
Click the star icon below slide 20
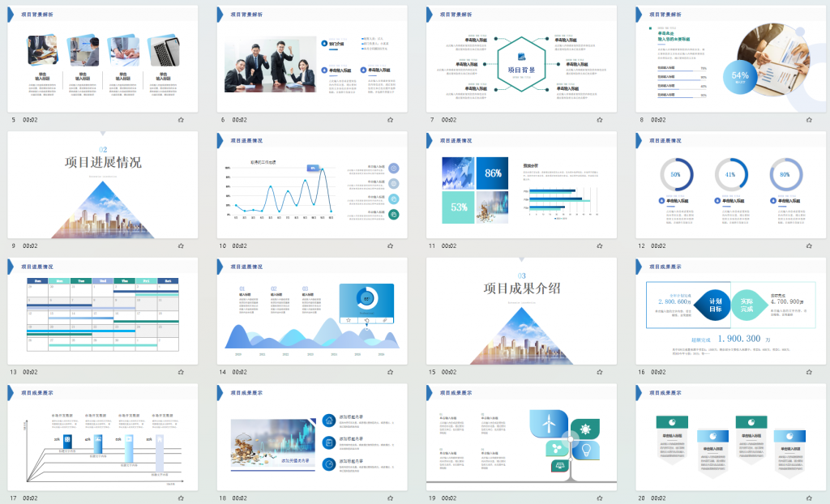tap(808, 498)
